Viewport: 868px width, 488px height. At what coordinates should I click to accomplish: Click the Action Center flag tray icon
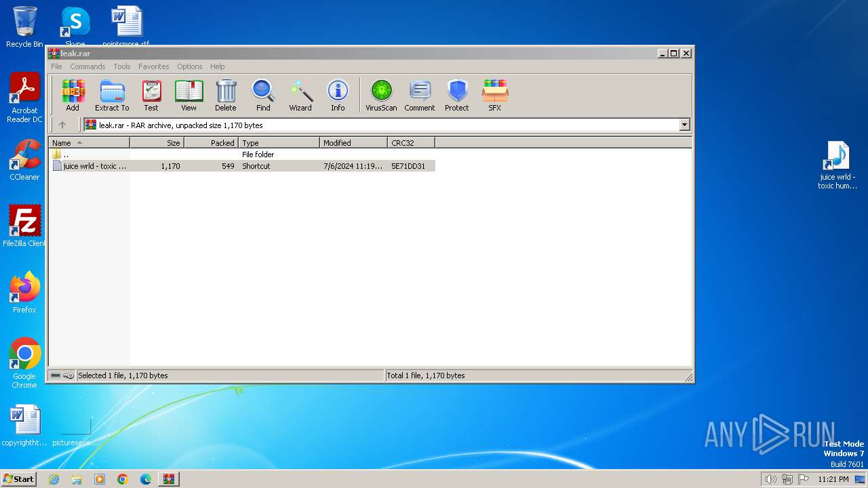[x=804, y=479]
